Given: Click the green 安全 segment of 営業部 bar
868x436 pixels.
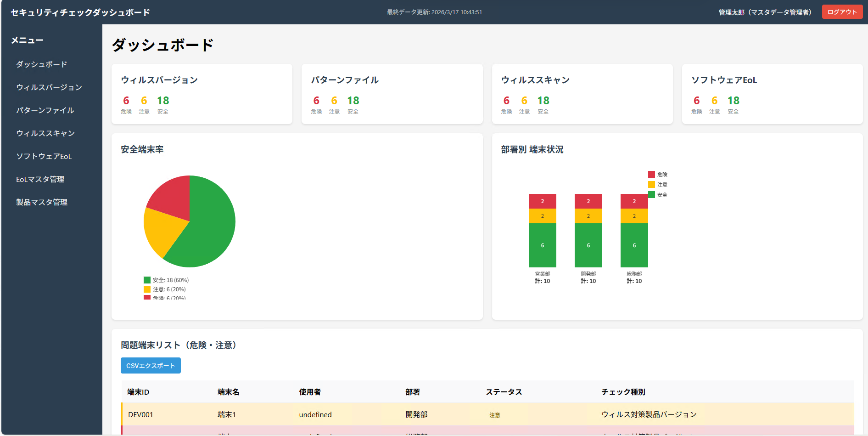Looking at the screenshot, I should point(543,245).
